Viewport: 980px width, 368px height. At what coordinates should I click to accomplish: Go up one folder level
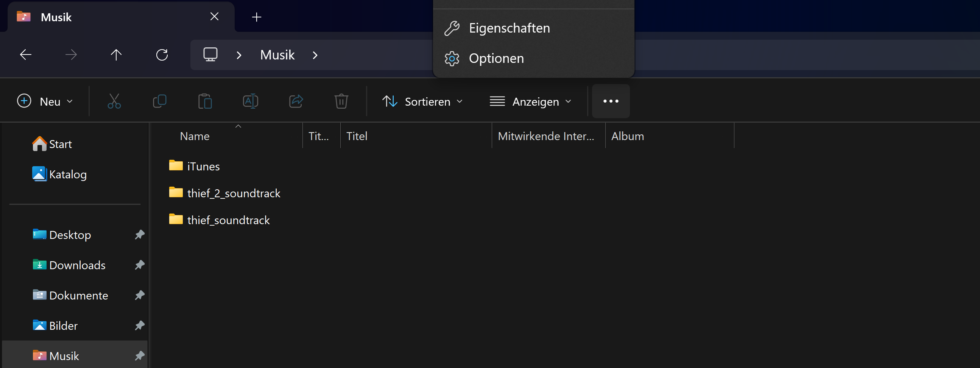(116, 55)
